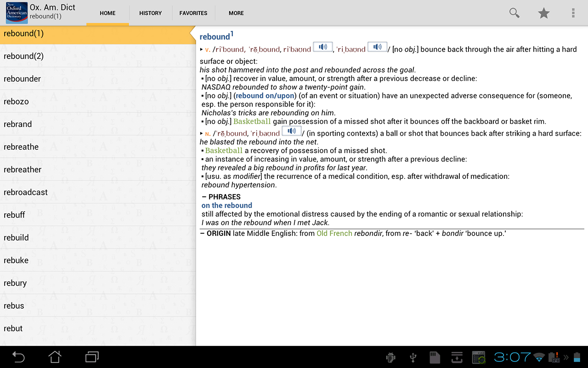Screen dimensions: 588x368
Task: Expand the noun sense with its arrow marker
Action: point(201,133)
